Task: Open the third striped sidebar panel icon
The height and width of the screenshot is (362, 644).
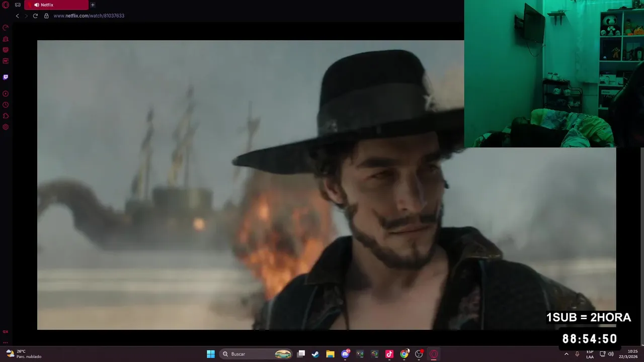Action: click(x=6, y=50)
